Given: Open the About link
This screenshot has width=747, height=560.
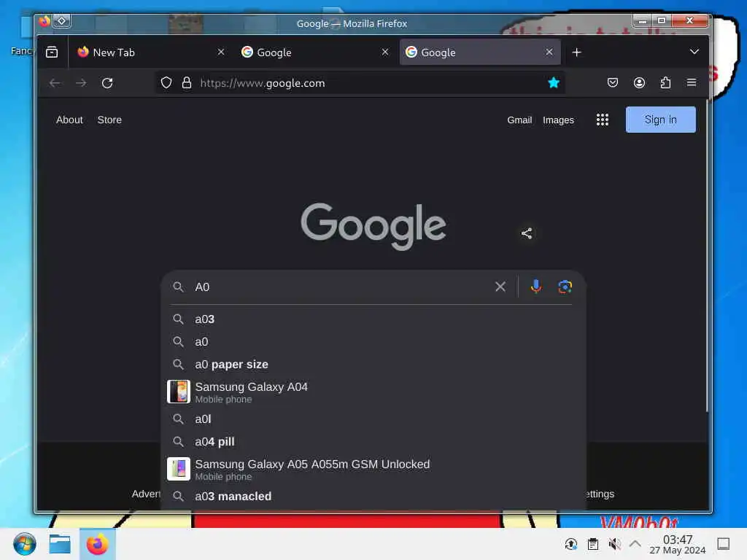Looking at the screenshot, I should [69, 120].
